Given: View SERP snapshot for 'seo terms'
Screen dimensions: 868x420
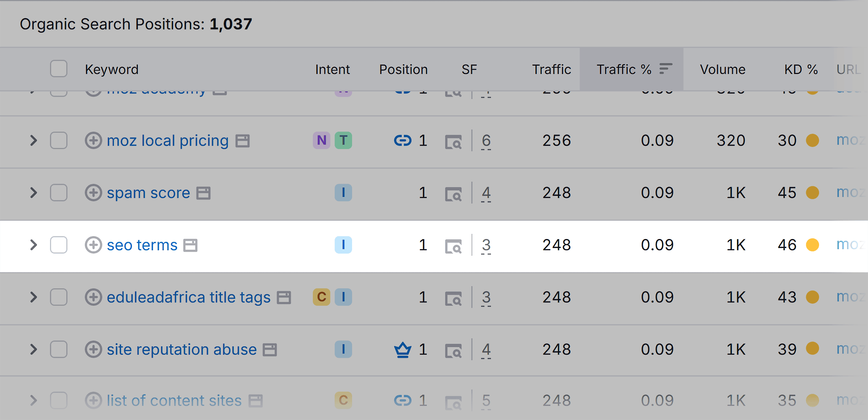Looking at the screenshot, I should tap(453, 247).
